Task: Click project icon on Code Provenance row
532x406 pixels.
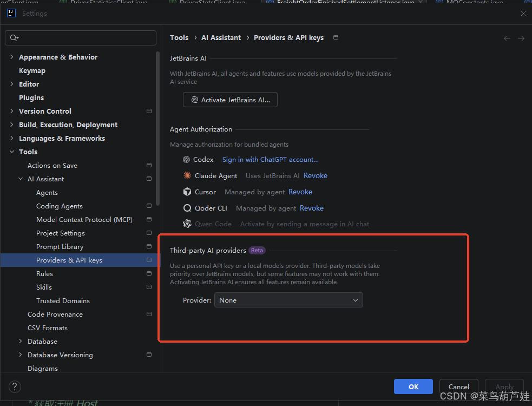Action: pos(149,314)
